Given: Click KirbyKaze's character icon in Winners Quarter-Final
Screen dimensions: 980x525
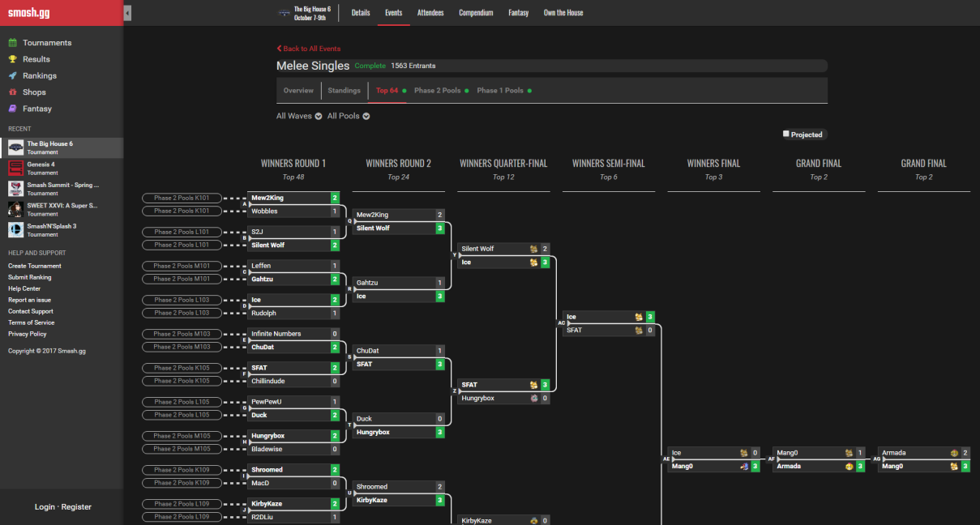Looking at the screenshot, I should (533, 521).
